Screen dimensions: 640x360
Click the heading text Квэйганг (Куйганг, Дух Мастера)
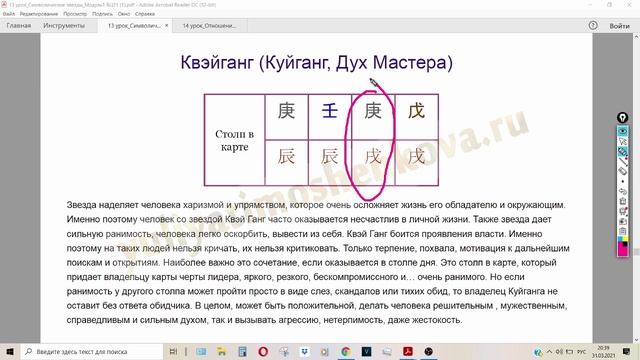(316, 62)
